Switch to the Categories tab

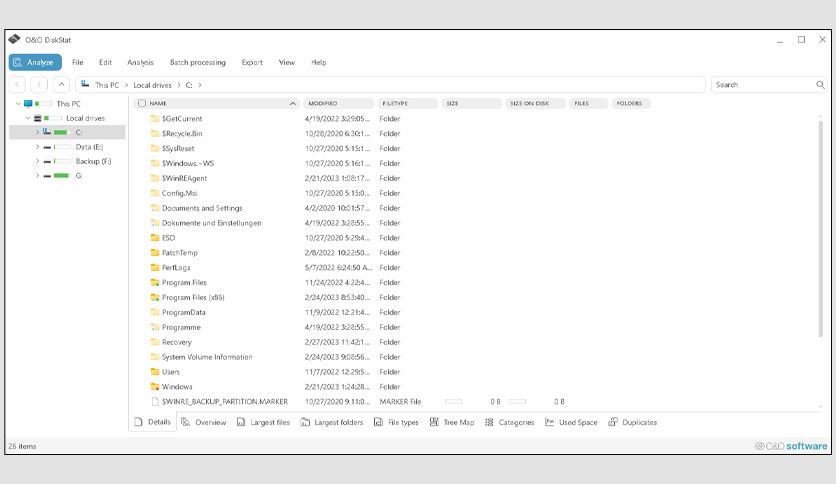[509, 422]
